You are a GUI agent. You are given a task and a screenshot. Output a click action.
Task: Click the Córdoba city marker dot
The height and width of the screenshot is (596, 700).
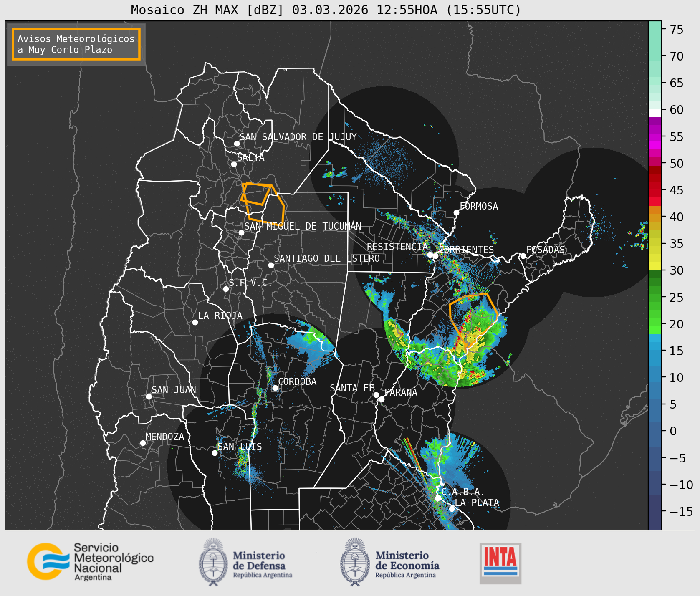pyautogui.click(x=275, y=388)
